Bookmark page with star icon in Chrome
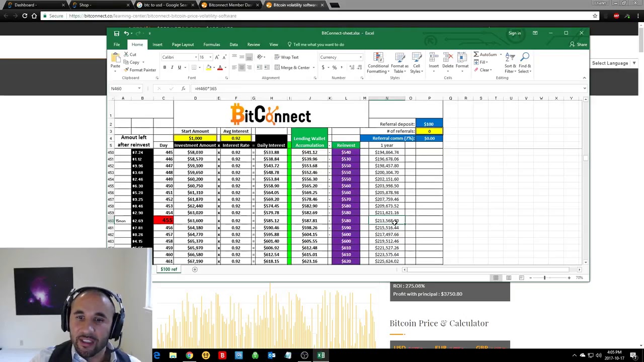Screen dimensions: 644x362 [x=595, y=16]
